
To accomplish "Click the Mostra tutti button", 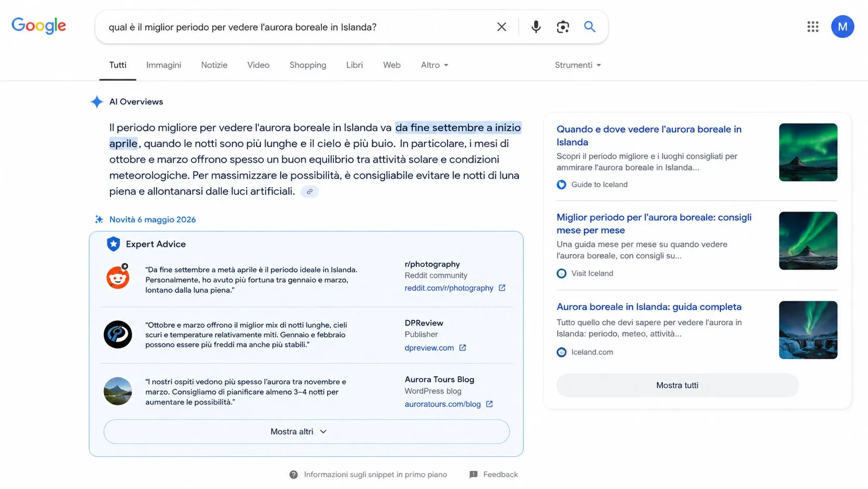I will click(677, 386).
